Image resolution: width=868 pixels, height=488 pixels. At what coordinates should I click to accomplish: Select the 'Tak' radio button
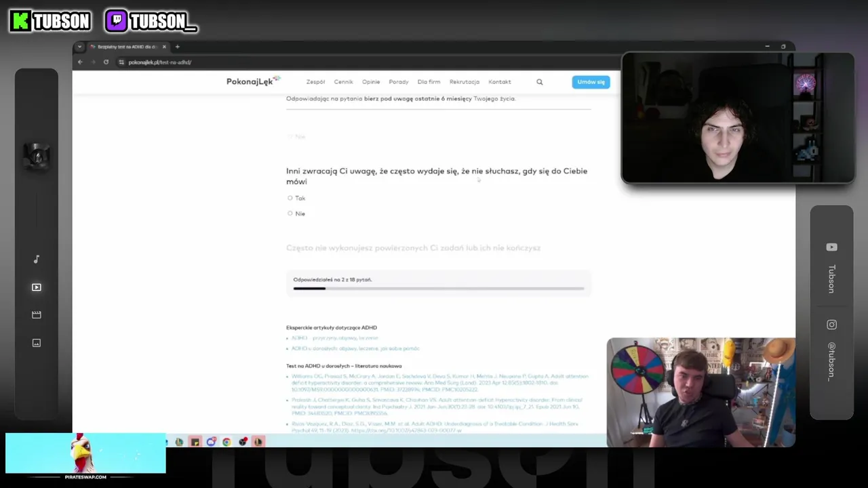point(290,198)
